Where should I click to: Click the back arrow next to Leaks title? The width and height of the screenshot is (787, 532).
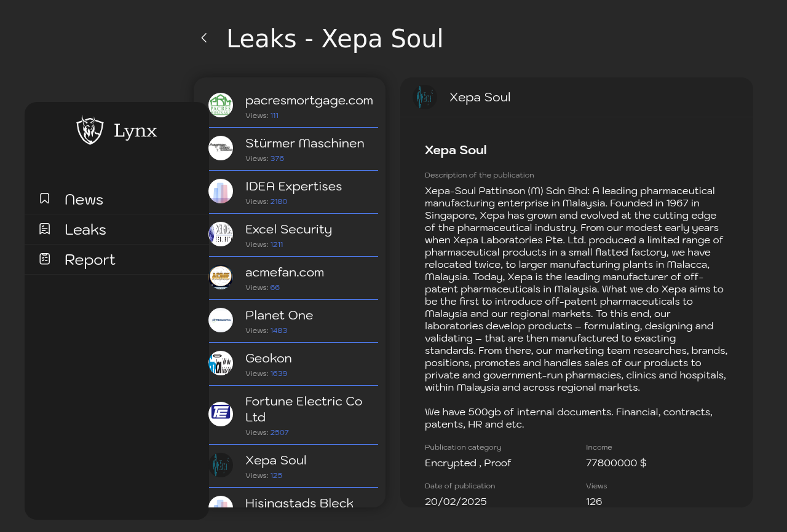click(204, 38)
